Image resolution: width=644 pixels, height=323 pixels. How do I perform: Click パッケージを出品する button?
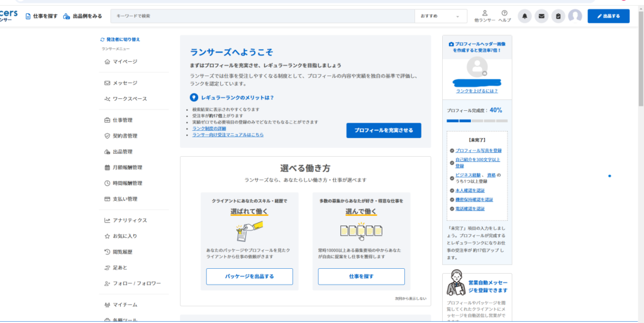click(249, 276)
